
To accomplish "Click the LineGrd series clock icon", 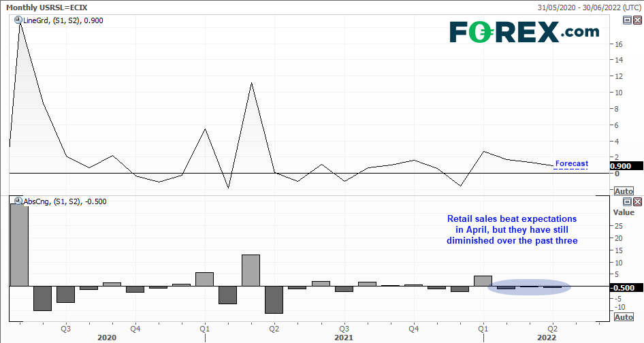I will (18, 20).
